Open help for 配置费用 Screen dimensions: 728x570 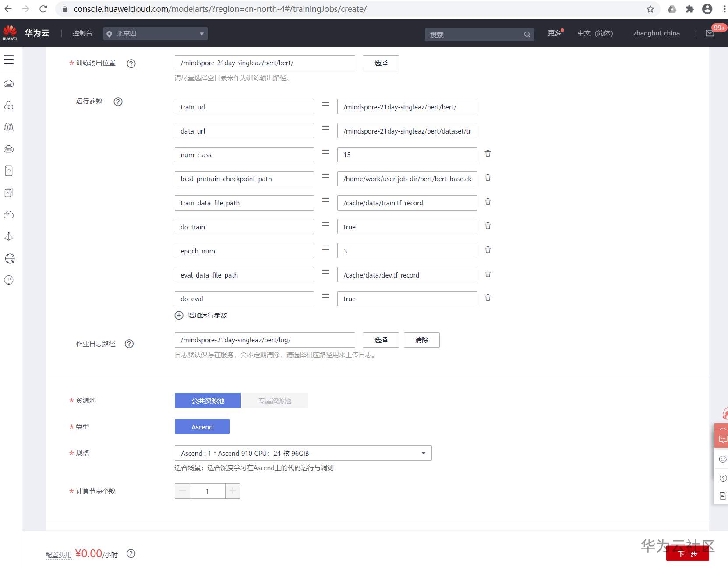pyautogui.click(x=131, y=553)
